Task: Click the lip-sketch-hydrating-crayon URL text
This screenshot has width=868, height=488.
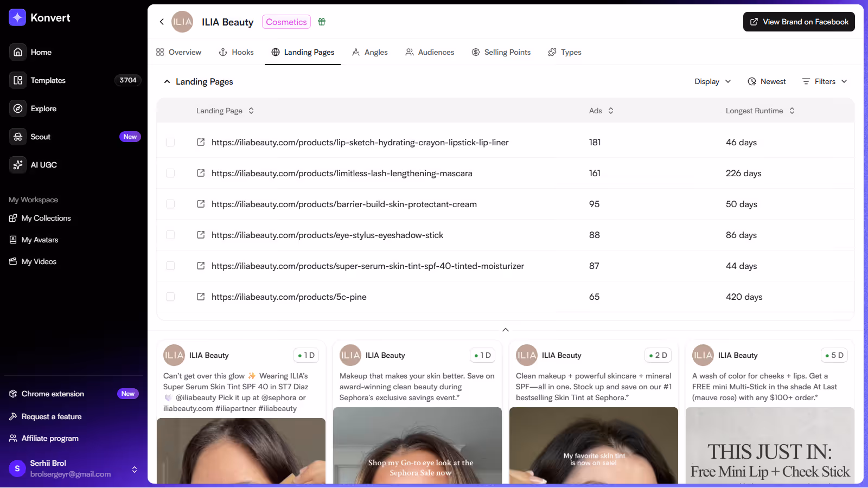Action: coord(360,142)
